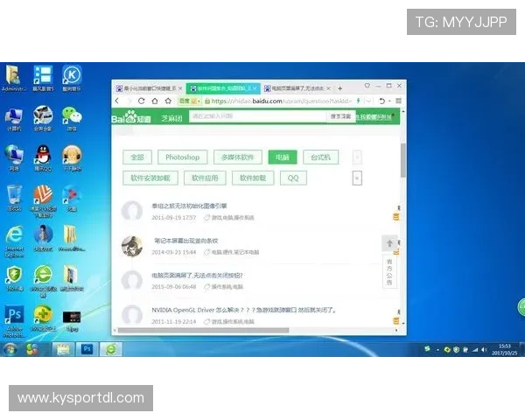This screenshot has height=420, width=525.
Task: Select the 软件安装卸载 category filter
Action: point(150,178)
